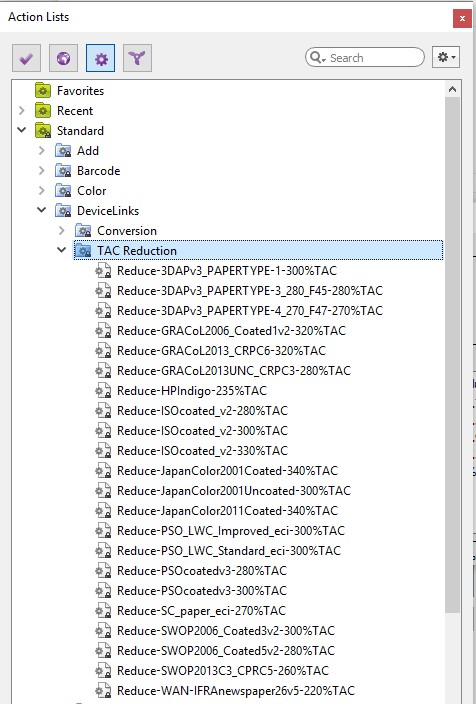Select Reduce-PSO_LWC_Standard_eci-300%TAC action list
Screen dimensions: 476x704
(229, 551)
